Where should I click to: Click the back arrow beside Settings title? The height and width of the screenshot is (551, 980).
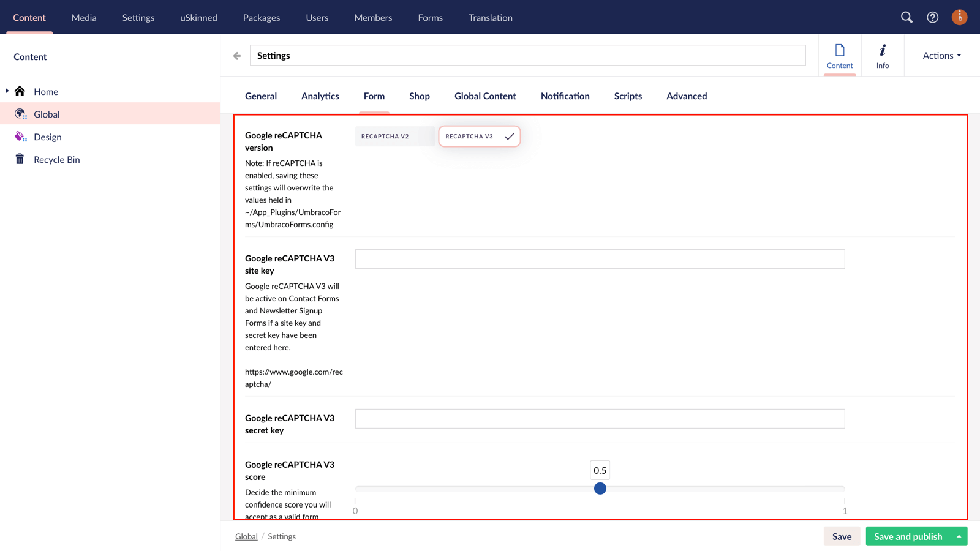tap(236, 55)
